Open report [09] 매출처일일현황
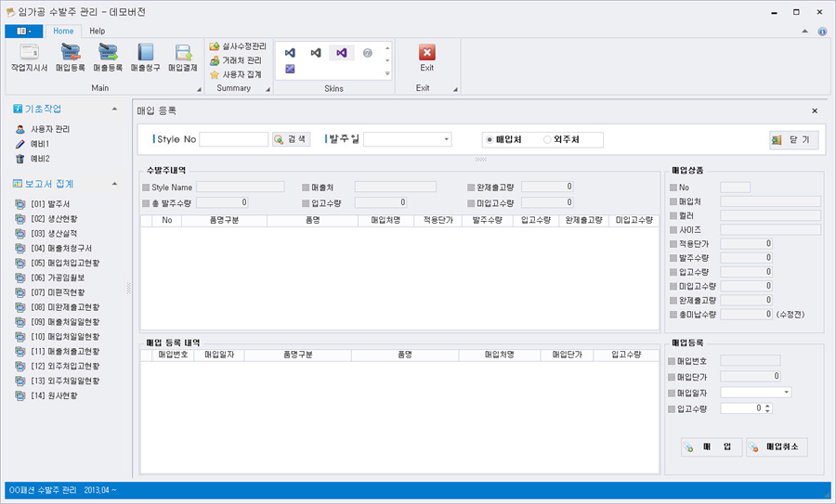The image size is (836, 504). coord(58,322)
